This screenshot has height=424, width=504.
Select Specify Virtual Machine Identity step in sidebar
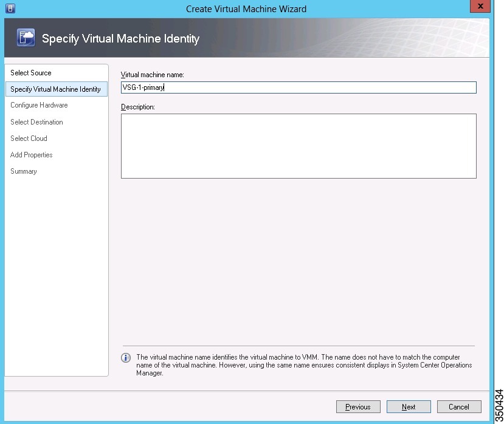click(55, 89)
